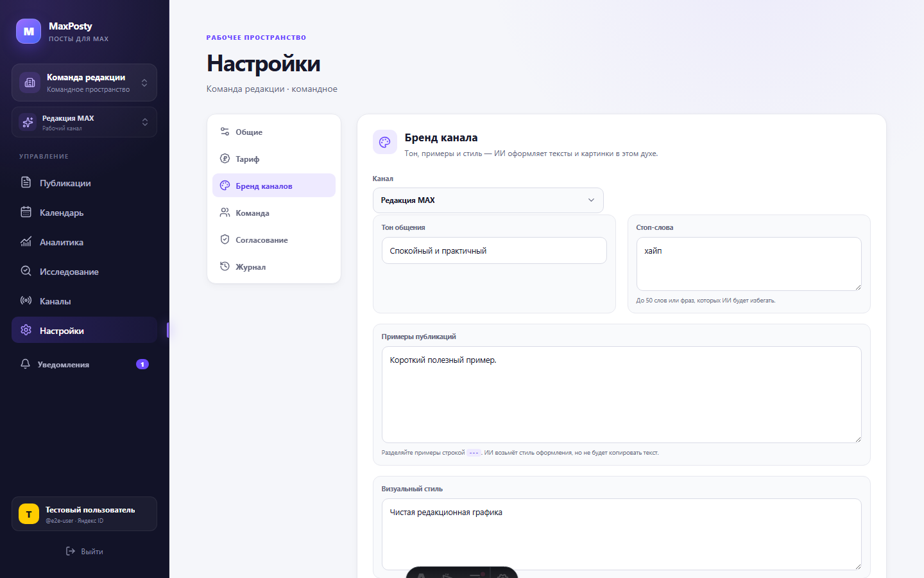The height and width of the screenshot is (578, 924).
Task: Click the Бренд канала section title
Action: tap(441, 137)
